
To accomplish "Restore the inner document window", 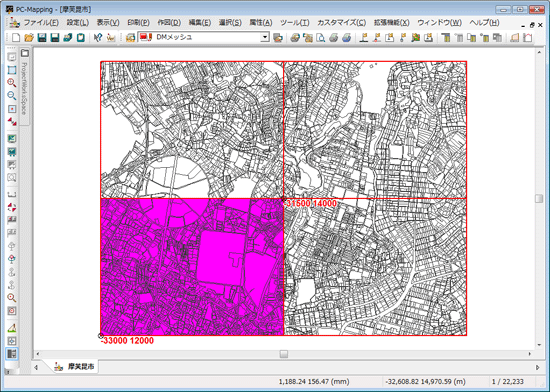I will (532, 25).
